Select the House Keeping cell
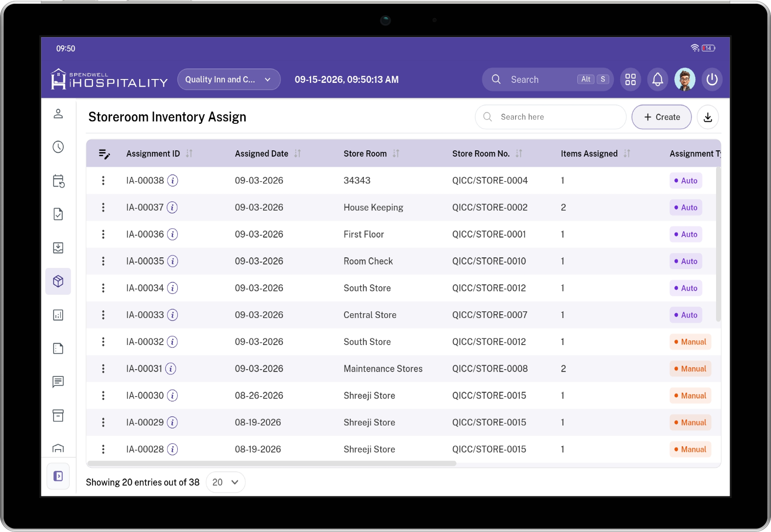The width and height of the screenshot is (771, 532). click(373, 208)
